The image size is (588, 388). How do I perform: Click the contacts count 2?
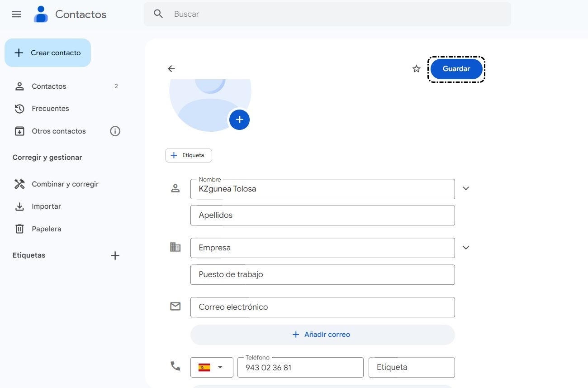click(x=116, y=86)
